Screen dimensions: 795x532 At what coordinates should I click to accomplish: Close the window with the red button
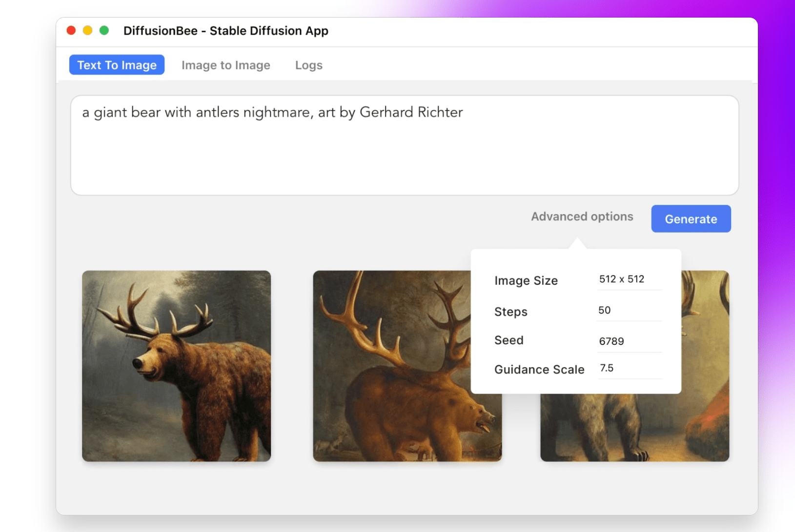tap(71, 31)
